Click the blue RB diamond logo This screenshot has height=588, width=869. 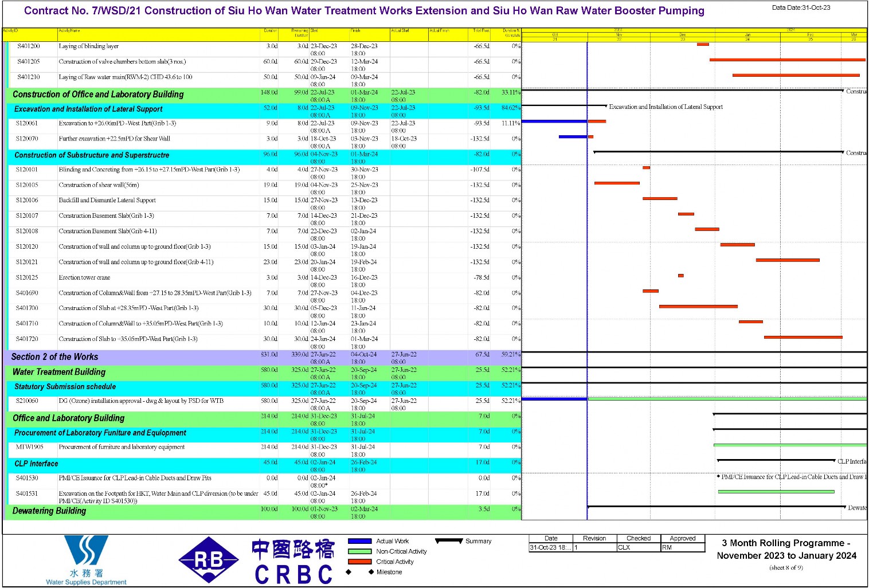coord(209,560)
